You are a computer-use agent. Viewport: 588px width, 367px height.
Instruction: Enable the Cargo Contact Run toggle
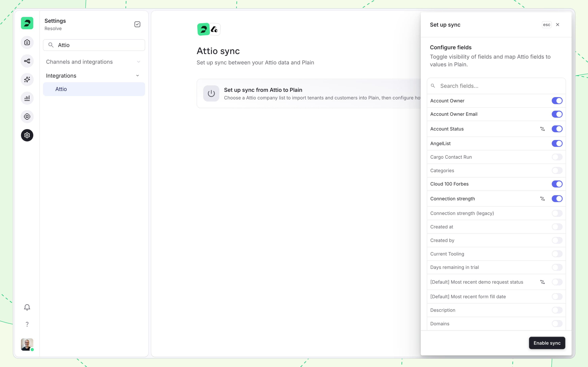(557, 157)
